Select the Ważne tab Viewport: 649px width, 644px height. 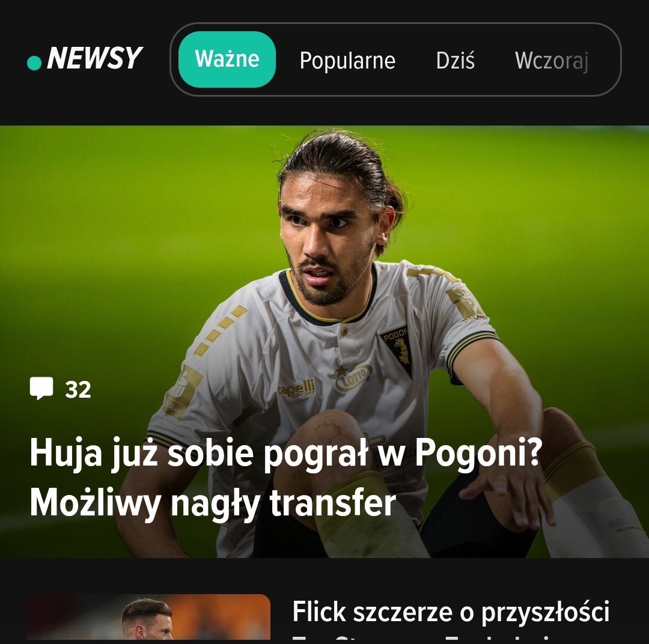[x=227, y=59]
